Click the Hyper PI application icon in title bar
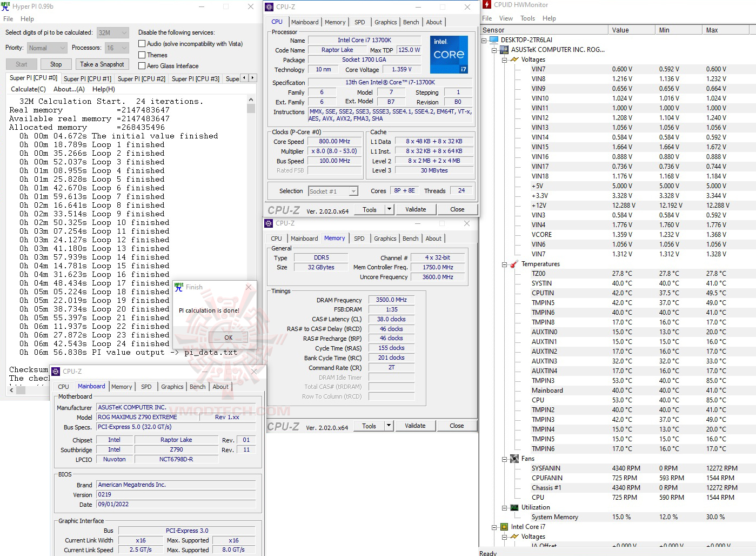 tap(6, 6)
